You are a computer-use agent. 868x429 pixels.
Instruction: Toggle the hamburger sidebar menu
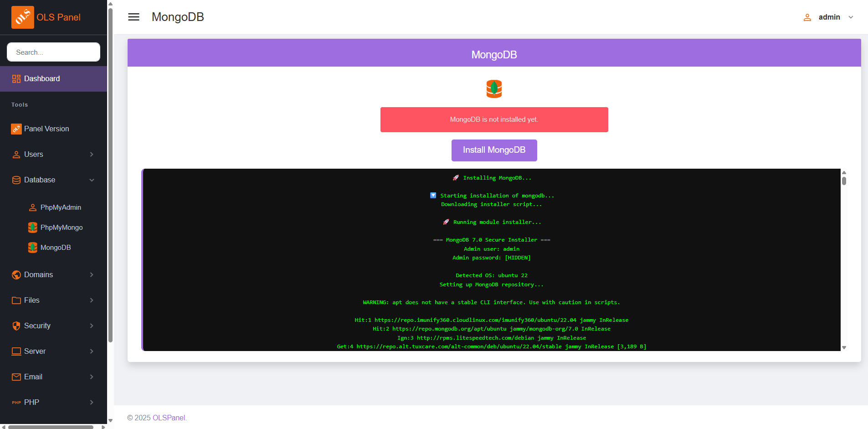[134, 17]
